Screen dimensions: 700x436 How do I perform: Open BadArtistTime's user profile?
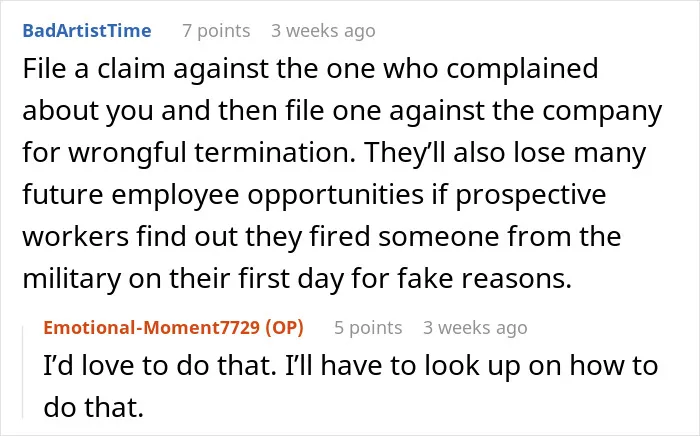click(x=87, y=31)
